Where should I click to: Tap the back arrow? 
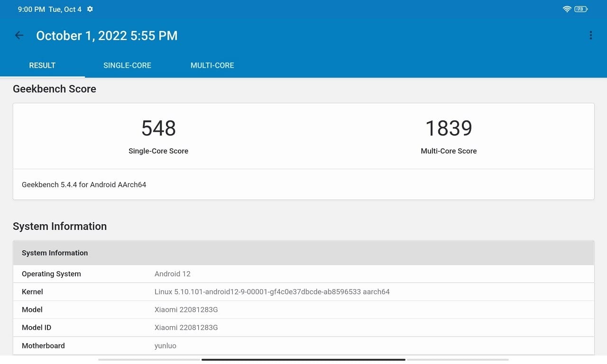tap(18, 35)
